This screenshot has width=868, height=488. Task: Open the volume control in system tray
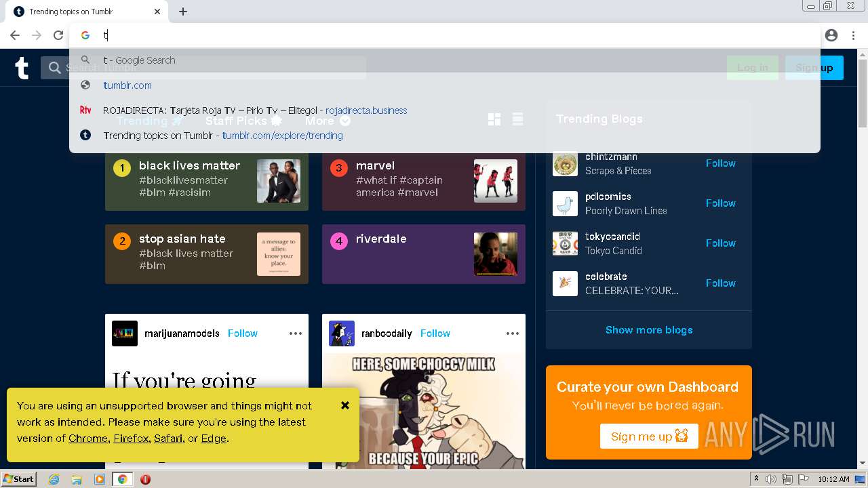(x=771, y=479)
